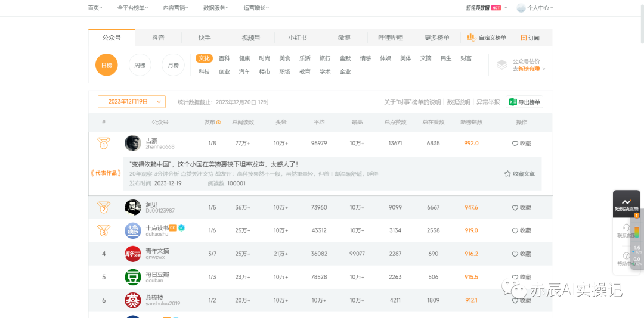Open the 每日豆瓣 green logo
644x318 pixels.
[x=132, y=277]
